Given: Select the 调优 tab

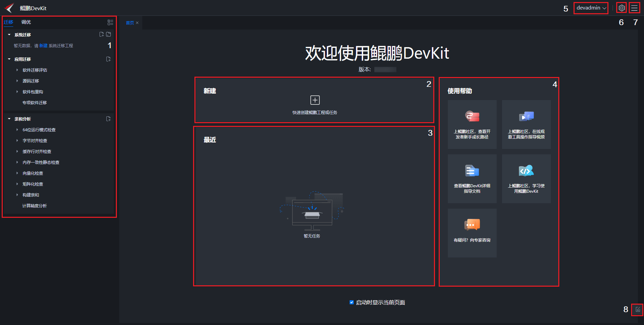Looking at the screenshot, I should [26, 22].
